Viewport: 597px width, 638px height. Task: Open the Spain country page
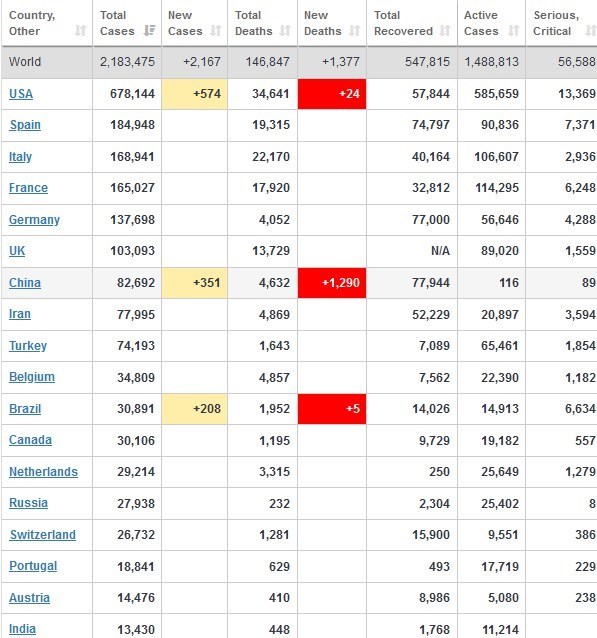(25, 125)
